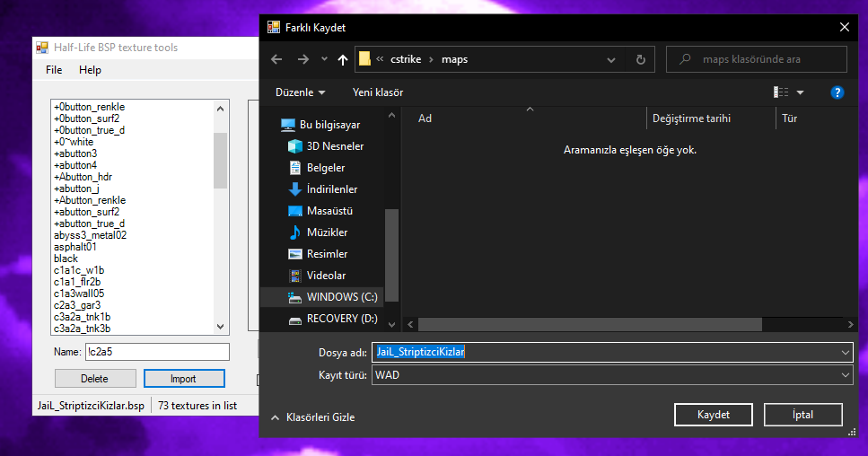Viewport: 868px width, 456px height.
Task: Open view options dropdown arrow
Action: pos(800,92)
